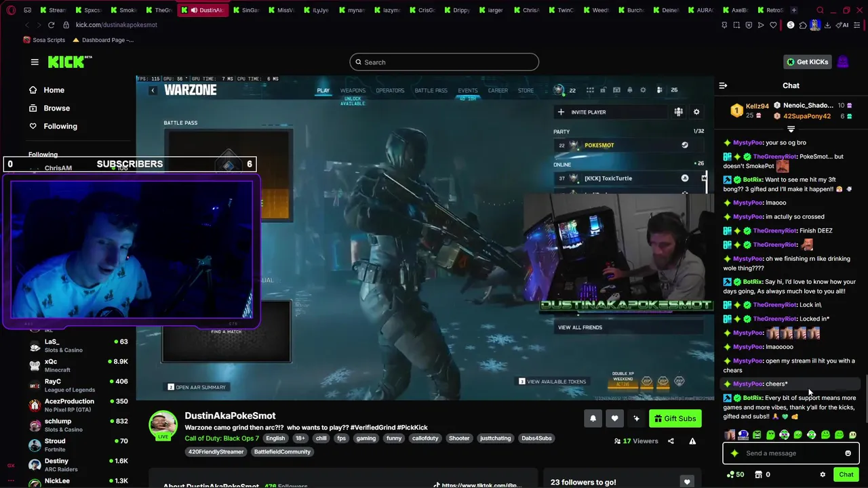The height and width of the screenshot is (488, 868).
Task: Click the share stream icon
Action: [671, 441]
